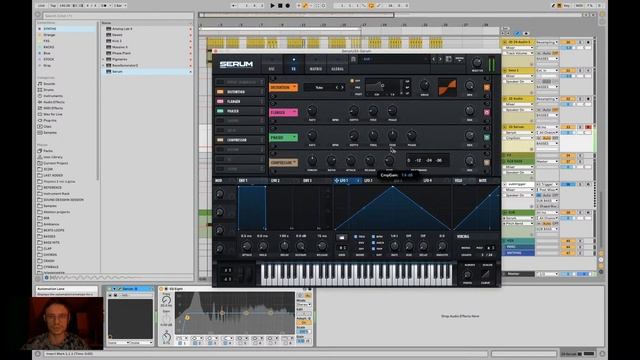Click the Flanger RATE knob
Viewport: 640px width, 360px height.
pos(312,111)
